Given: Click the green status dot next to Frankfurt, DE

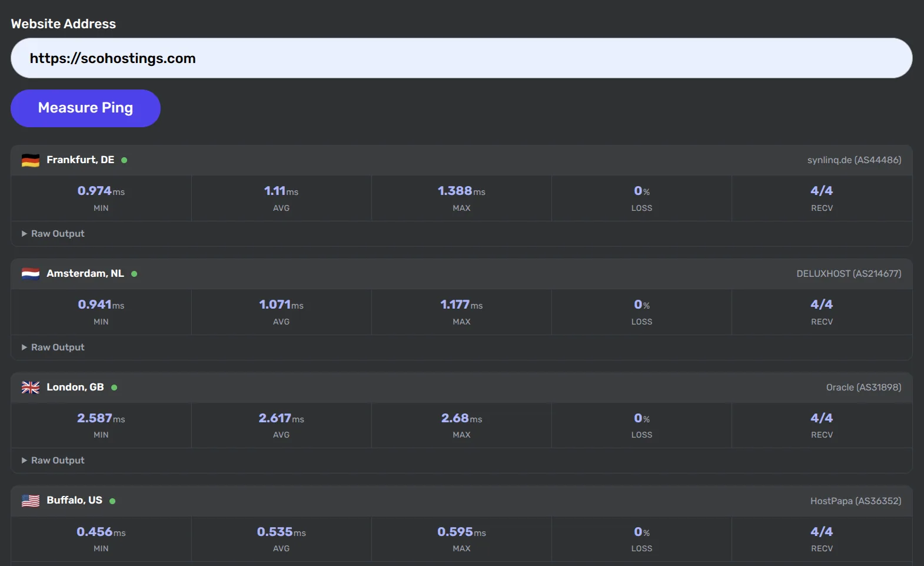Looking at the screenshot, I should pos(124,160).
